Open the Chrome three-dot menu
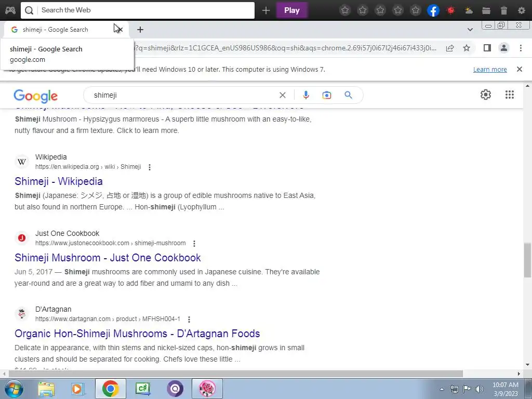 click(521, 48)
